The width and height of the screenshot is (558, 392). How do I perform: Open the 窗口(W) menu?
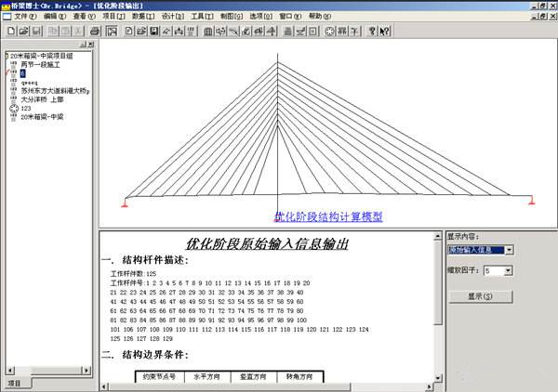[290, 17]
